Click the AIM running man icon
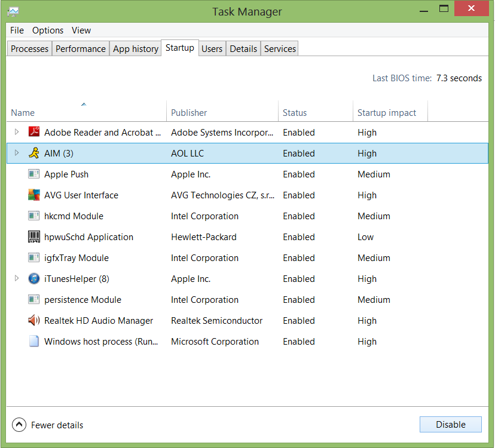The width and height of the screenshot is (495, 448). tap(34, 153)
